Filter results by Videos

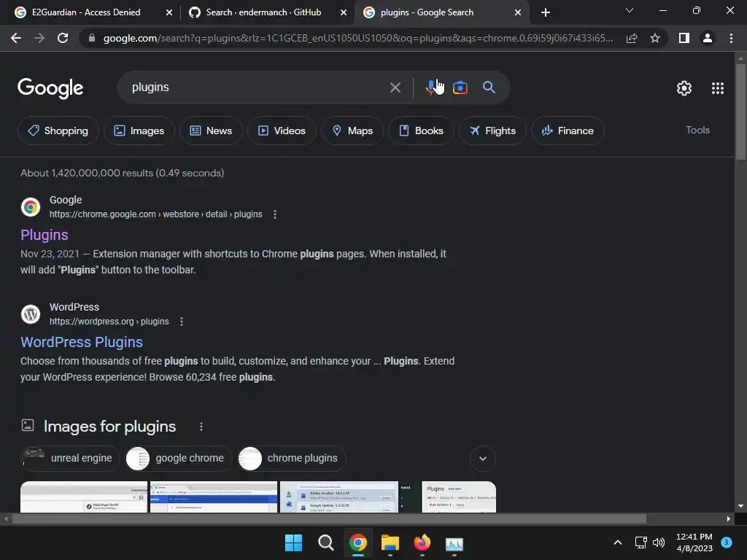282,131
